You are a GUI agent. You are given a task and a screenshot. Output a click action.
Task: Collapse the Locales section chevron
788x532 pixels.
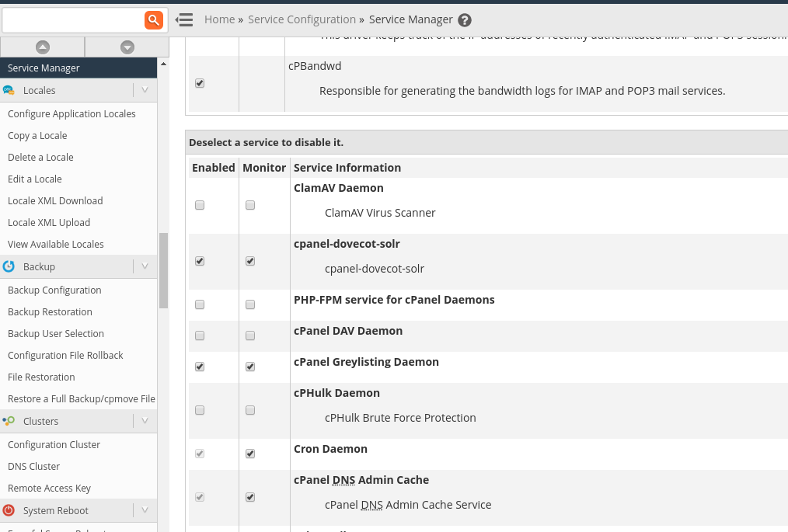click(x=145, y=91)
